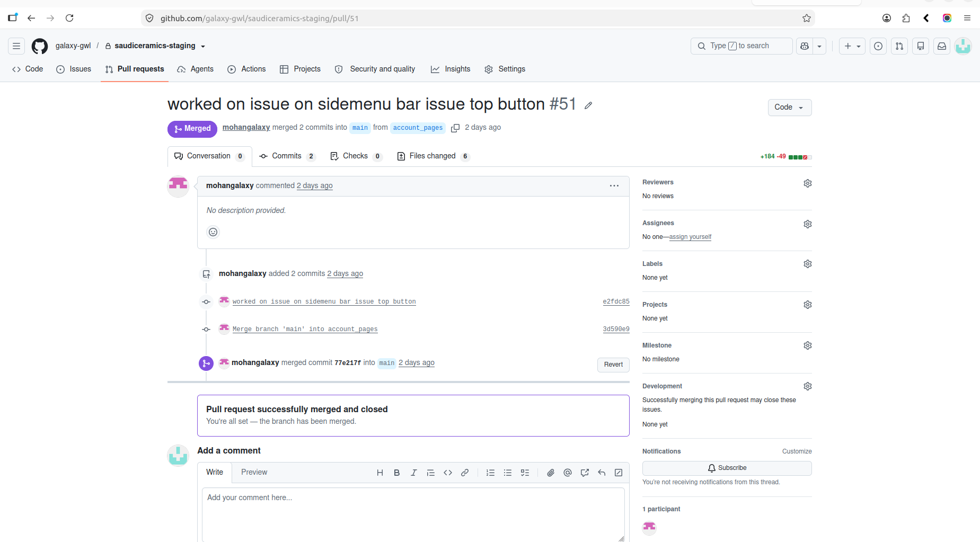The height and width of the screenshot is (542, 980).
Task: Add an emoji reaction to the comment
Action: 213,232
